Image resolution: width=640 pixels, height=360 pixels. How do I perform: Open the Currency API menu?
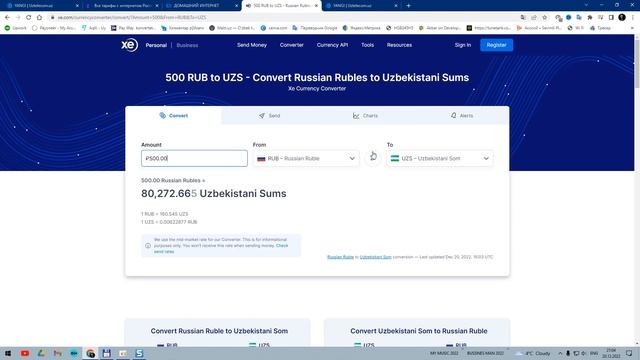pos(332,45)
